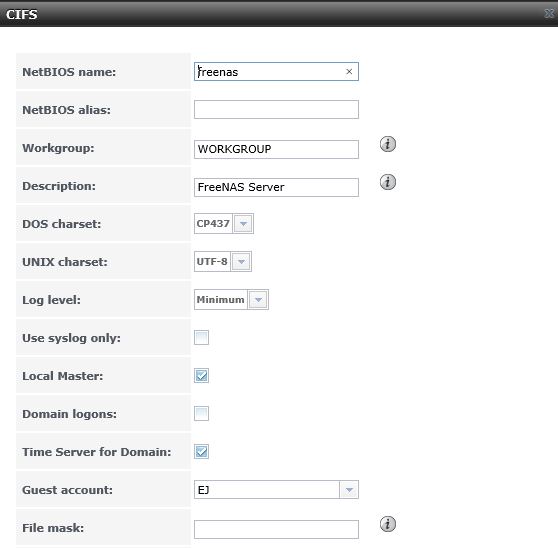Disable Time Server for Domain checkbox
This screenshot has height=548, width=558.
201,452
